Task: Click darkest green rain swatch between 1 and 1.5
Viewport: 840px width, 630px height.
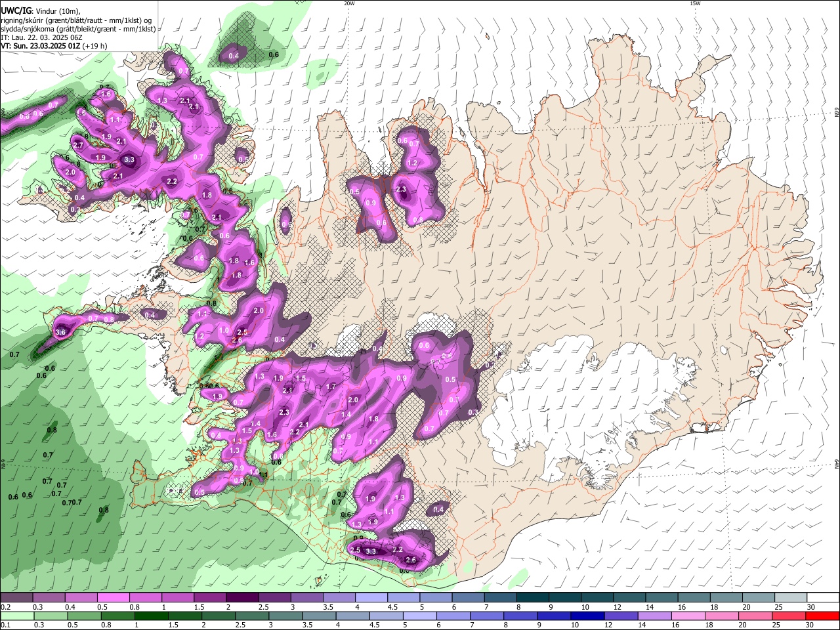Action: 151,616
